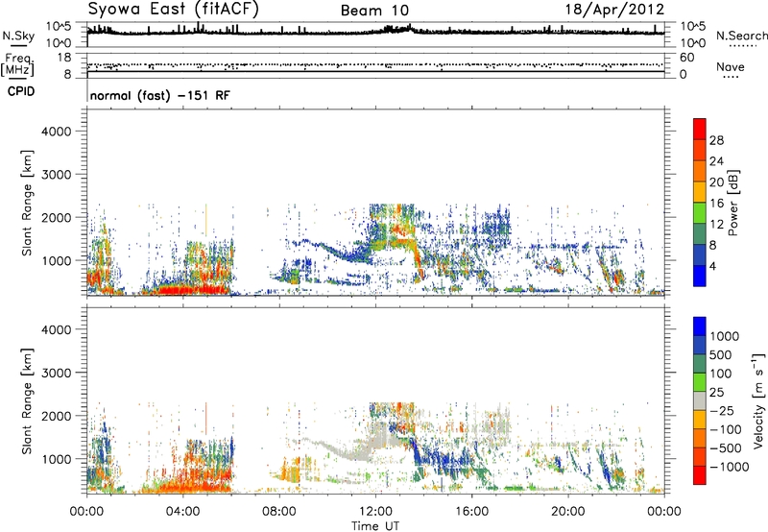The image size is (768, 532).
Task: Click the gray low-velocity arc near 10:00
Action: point(333,450)
